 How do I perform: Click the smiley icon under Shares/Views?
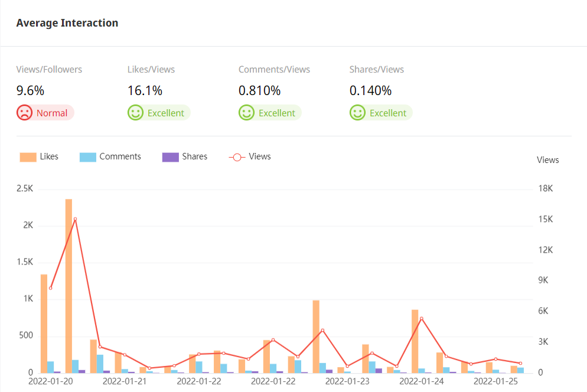357,113
